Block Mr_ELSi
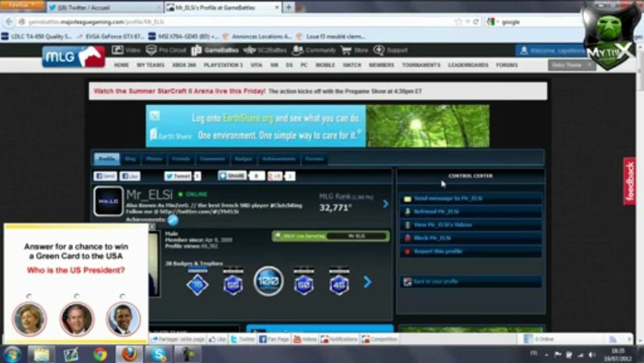This screenshot has height=363, width=644. 471,238
